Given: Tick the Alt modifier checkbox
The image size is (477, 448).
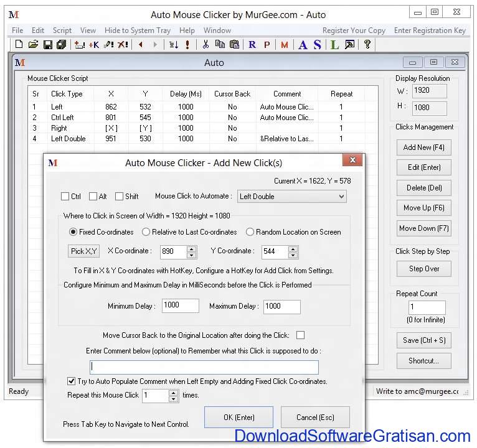Looking at the screenshot, I should point(93,197).
